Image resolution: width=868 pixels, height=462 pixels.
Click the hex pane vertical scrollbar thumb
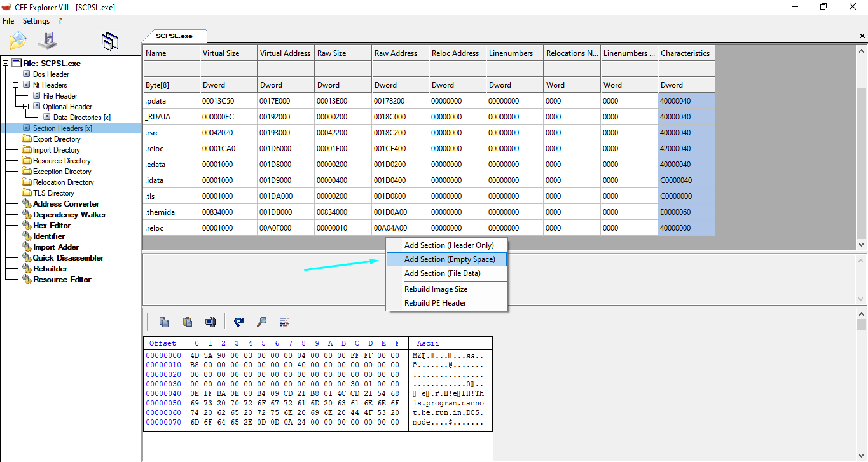pyautogui.click(x=861, y=325)
